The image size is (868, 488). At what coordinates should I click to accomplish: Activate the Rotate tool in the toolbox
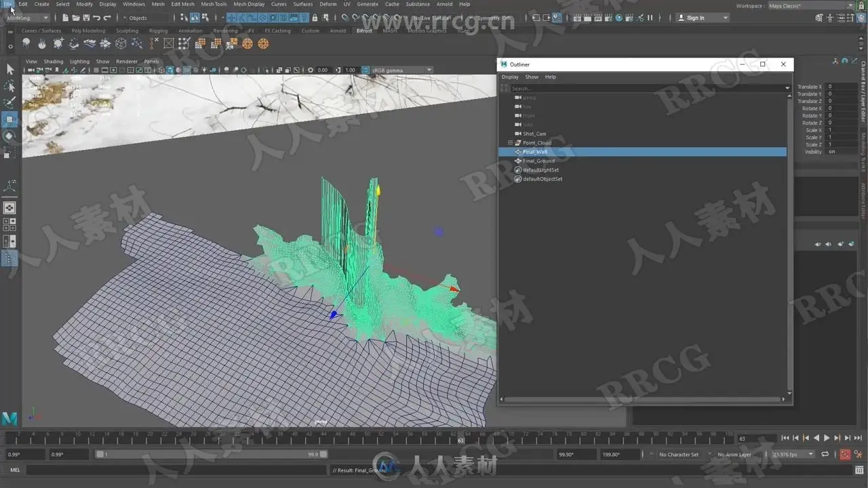tap(9, 136)
